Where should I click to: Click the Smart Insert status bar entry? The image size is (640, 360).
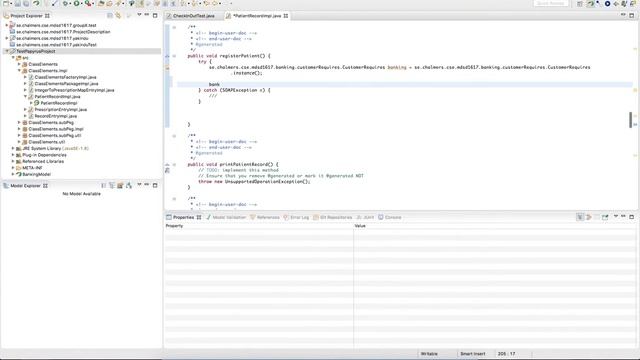point(473,354)
